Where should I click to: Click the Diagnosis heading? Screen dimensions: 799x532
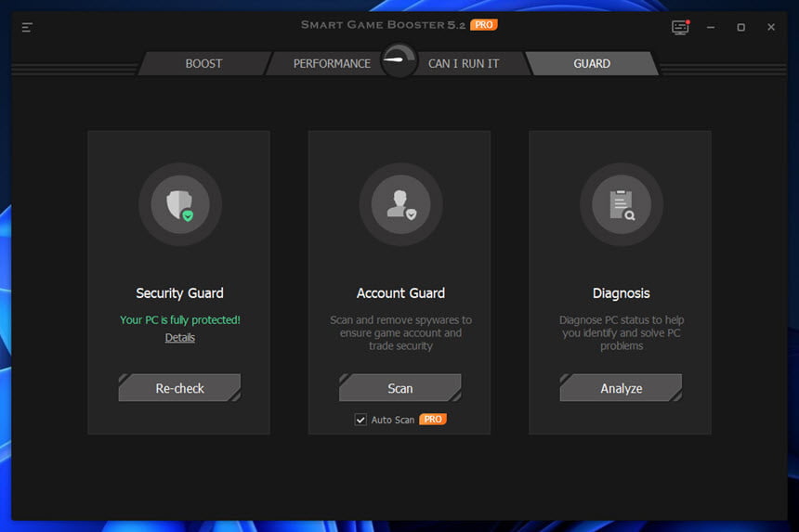[622, 293]
